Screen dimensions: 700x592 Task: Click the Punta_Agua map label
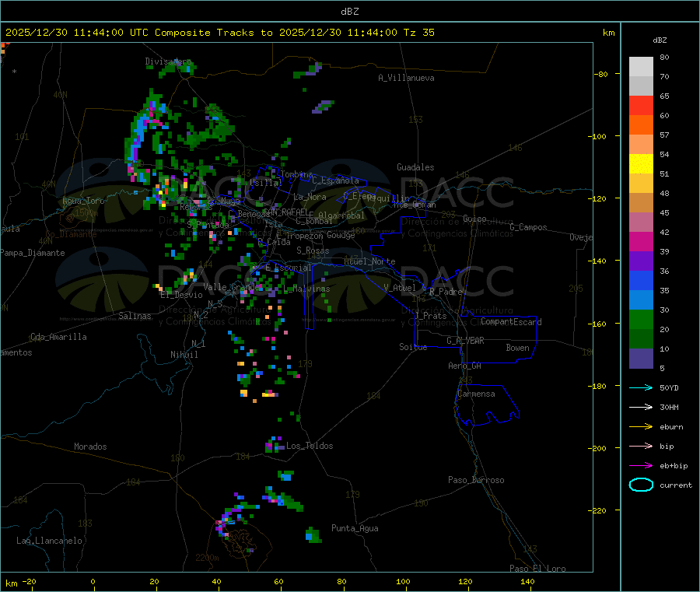(355, 528)
